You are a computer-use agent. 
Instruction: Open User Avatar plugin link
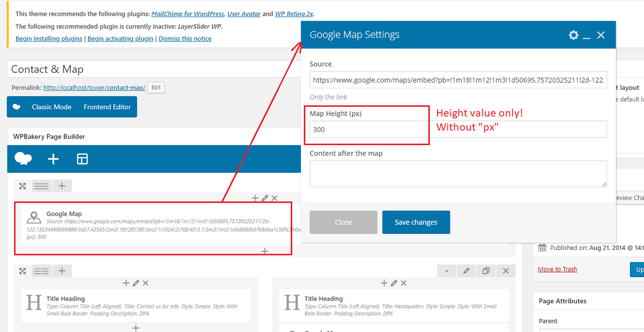click(x=244, y=14)
